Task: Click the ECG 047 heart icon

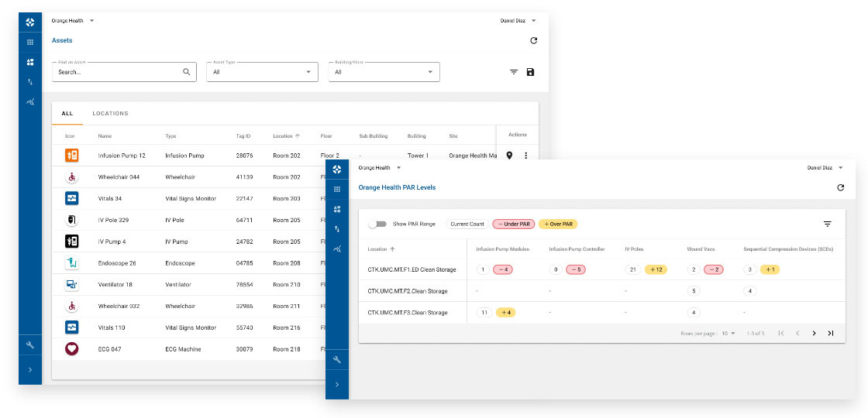Action: [72, 349]
